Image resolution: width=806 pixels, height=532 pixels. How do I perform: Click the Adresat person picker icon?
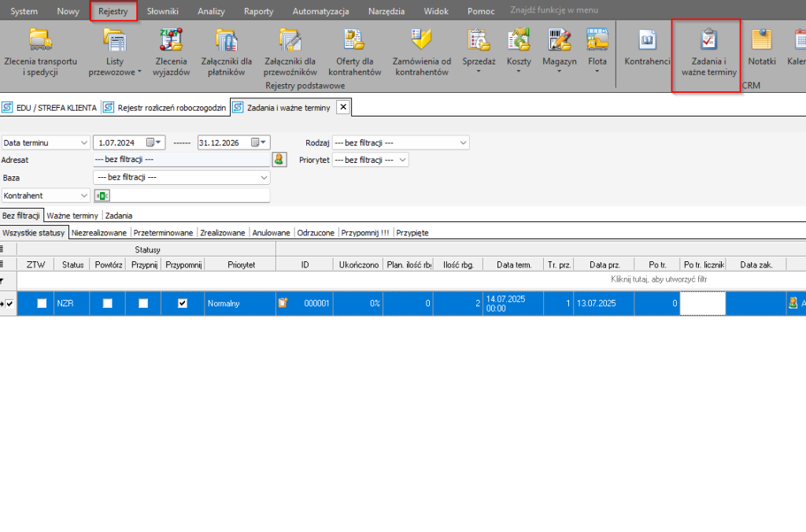(x=279, y=159)
